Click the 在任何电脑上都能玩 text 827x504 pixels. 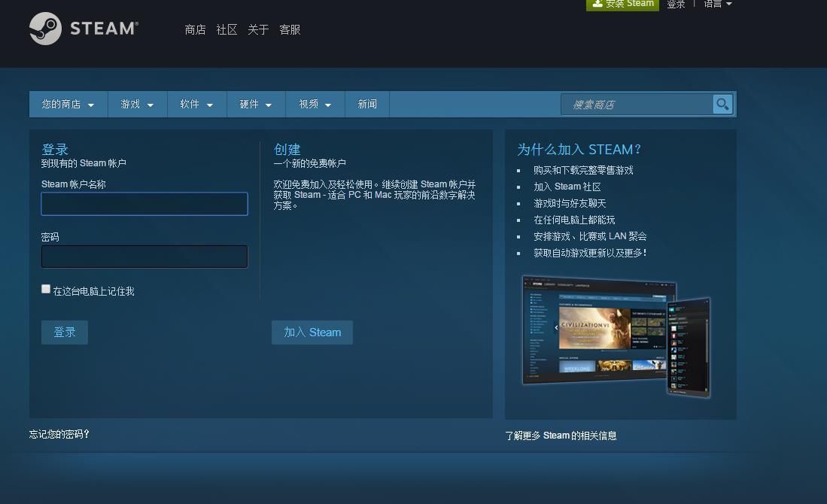point(574,220)
